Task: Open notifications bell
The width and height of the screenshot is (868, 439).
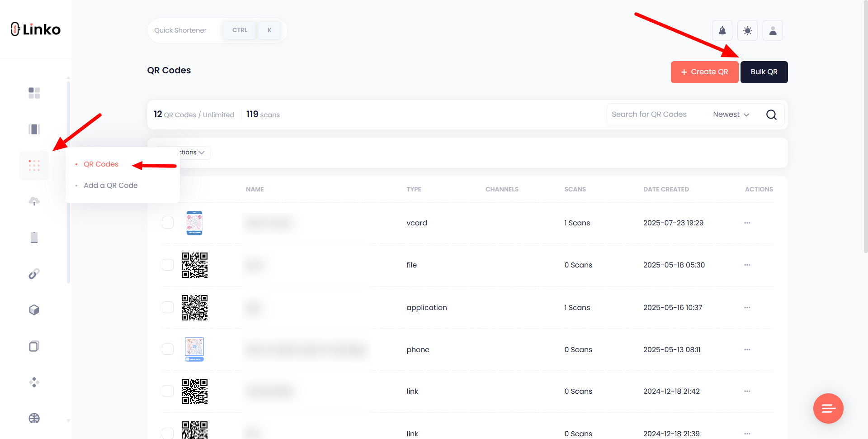Action: coord(722,31)
